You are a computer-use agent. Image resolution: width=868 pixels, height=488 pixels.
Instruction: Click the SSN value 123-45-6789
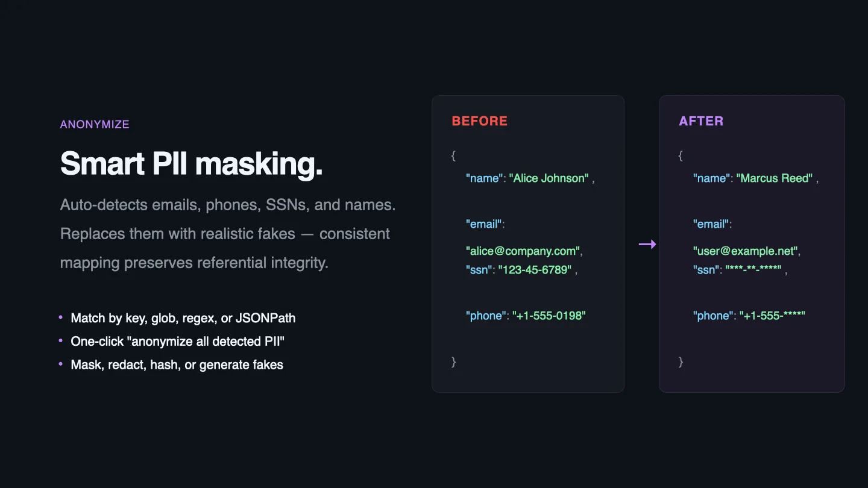[535, 270]
